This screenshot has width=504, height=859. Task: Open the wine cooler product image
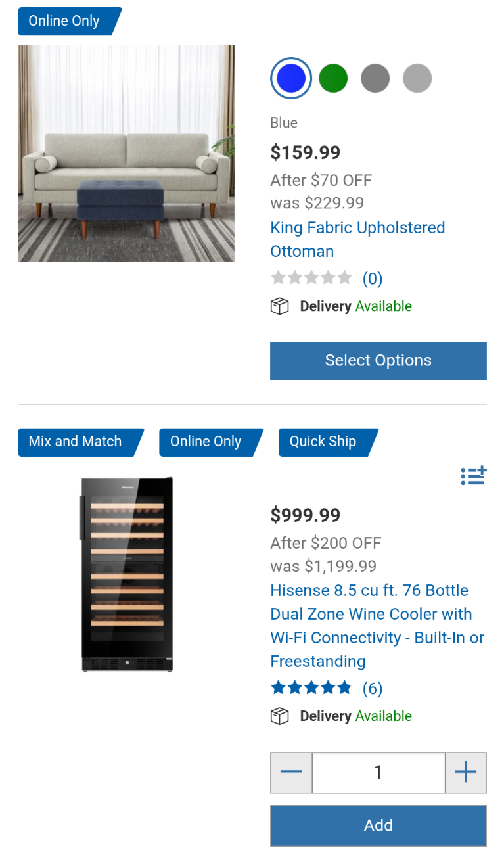pyautogui.click(x=127, y=574)
